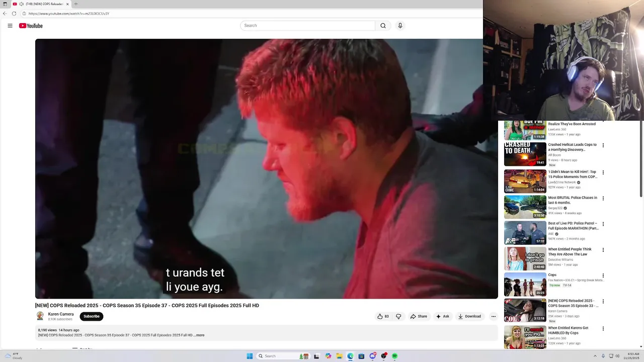Click the video player to pause
The height and width of the screenshot is (362, 644).
tap(267, 169)
